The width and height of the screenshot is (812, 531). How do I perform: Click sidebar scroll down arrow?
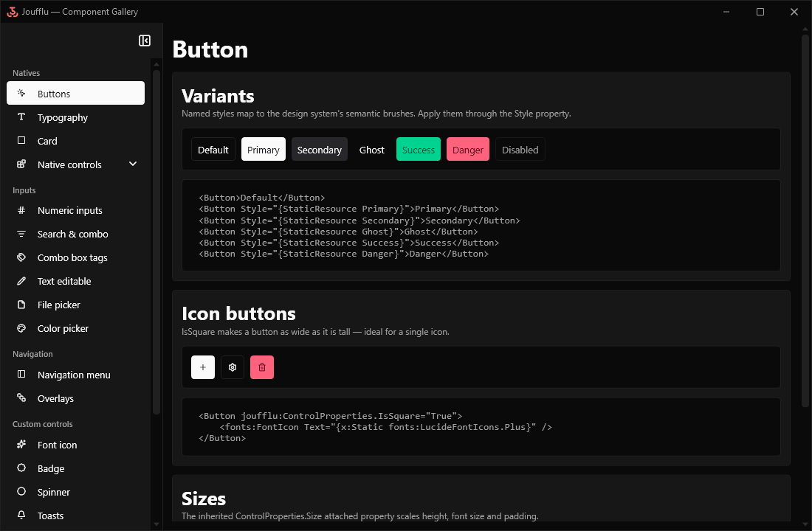click(156, 524)
